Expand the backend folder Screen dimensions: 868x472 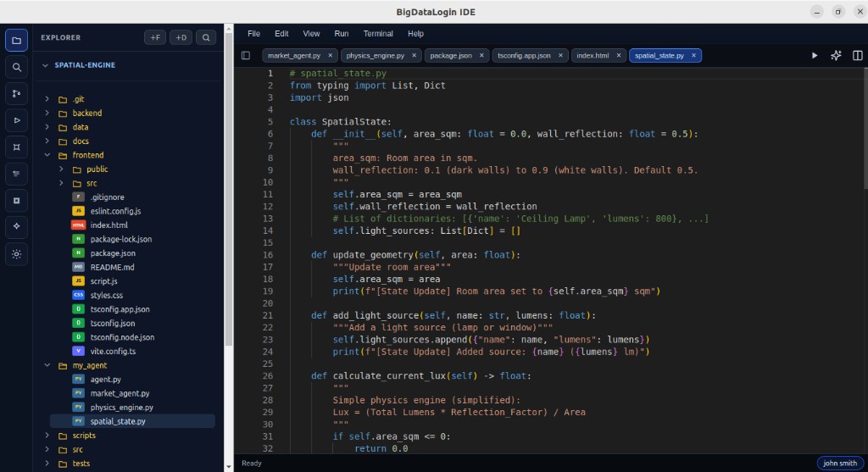point(47,113)
